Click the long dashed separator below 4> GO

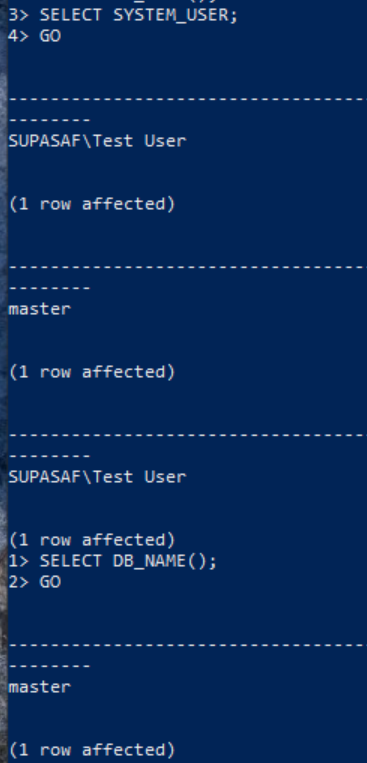(187, 99)
